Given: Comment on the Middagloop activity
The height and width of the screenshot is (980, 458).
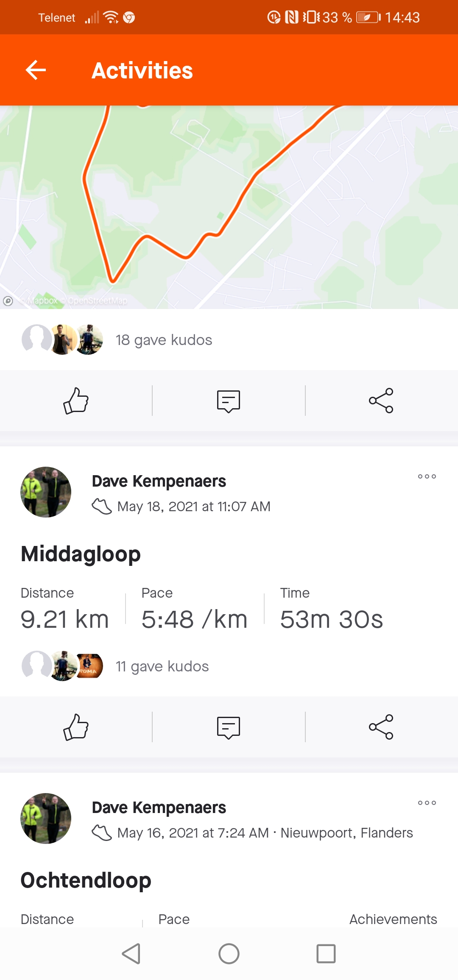Looking at the screenshot, I should (229, 727).
